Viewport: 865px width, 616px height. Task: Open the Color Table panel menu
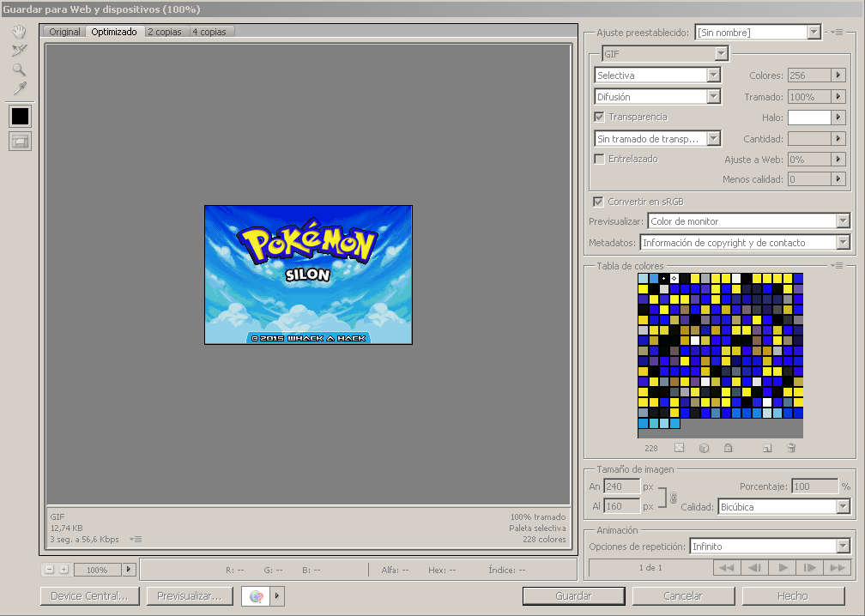[x=838, y=266]
